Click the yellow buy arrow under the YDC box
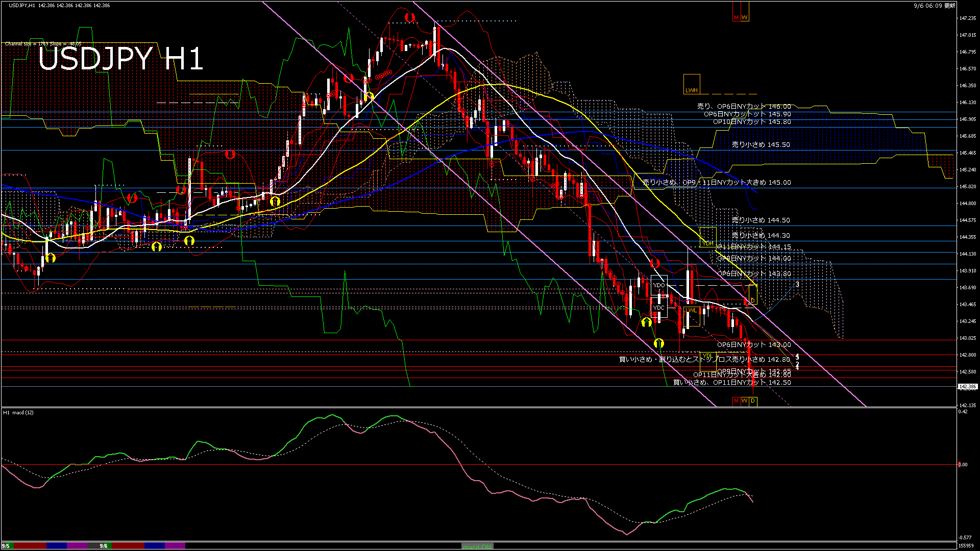 coord(647,322)
